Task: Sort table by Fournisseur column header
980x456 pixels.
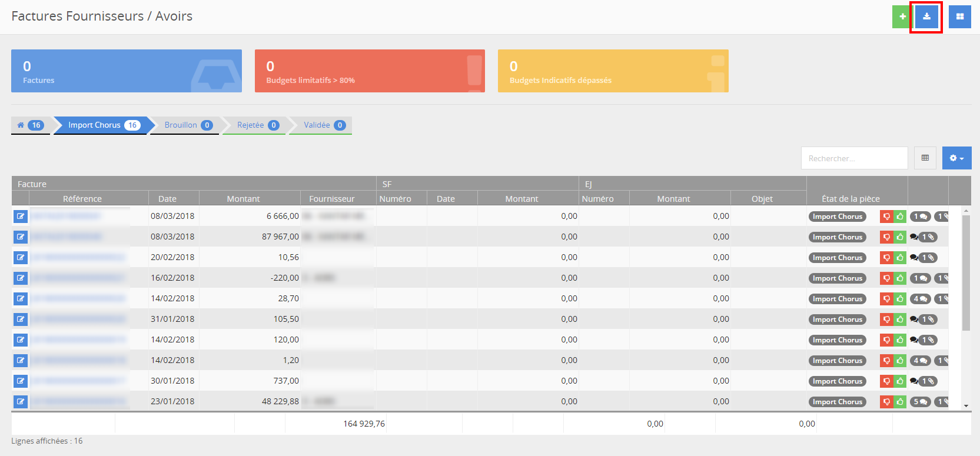Action: tap(331, 199)
